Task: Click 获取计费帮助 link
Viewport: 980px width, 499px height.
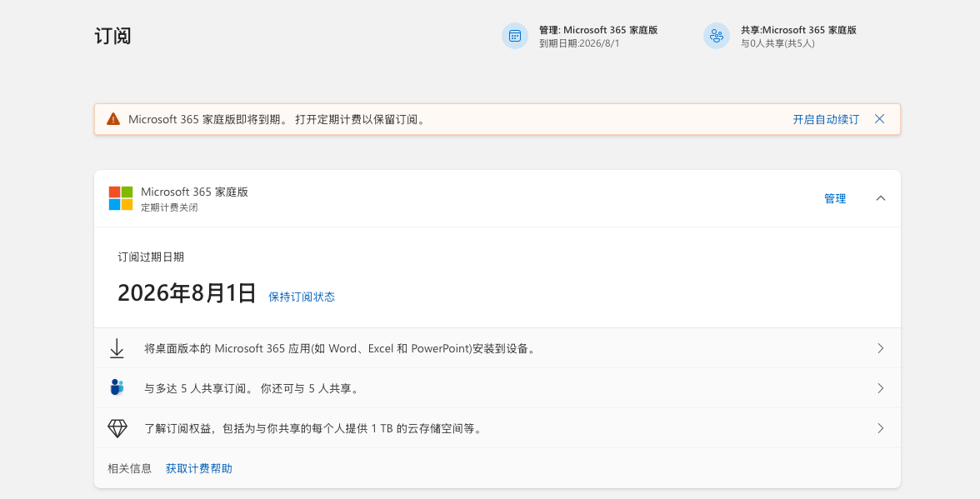Action: [198, 468]
